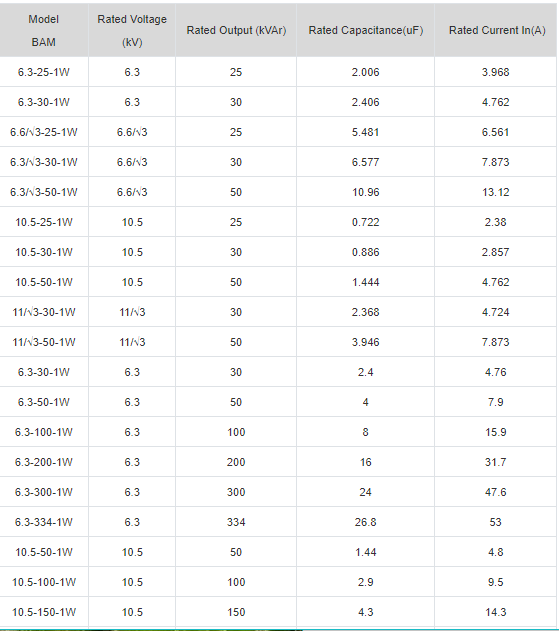Viewport: 559px width, 631px height.
Task: Select model cell 6.3-25-1W
Action: pyautogui.click(x=43, y=72)
